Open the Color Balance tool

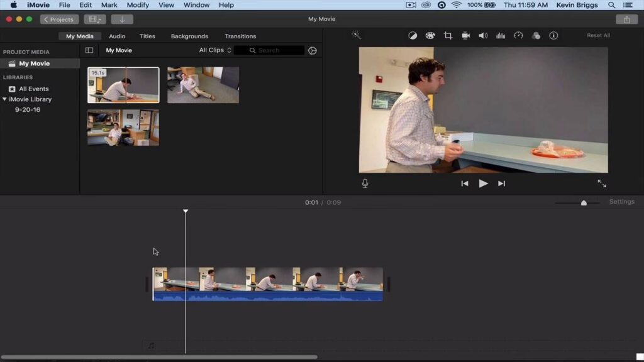coord(413,36)
